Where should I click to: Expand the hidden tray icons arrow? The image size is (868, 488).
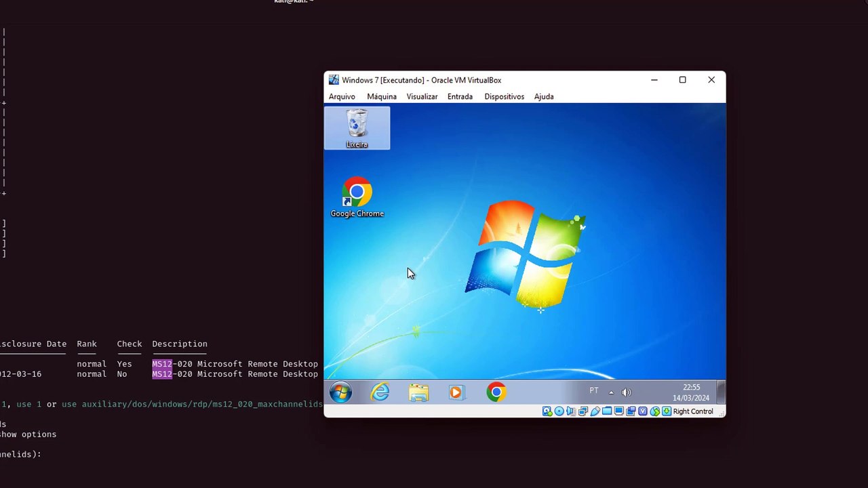(x=611, y=392)
